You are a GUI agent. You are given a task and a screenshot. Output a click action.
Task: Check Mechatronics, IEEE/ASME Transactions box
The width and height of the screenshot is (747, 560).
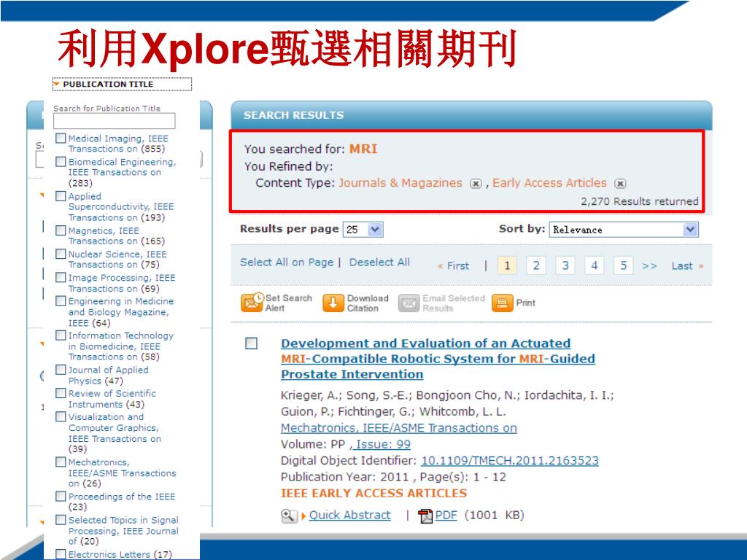[x=61, y=462]
